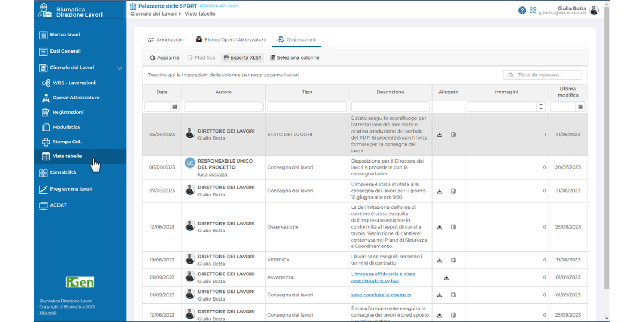The width and height of the screenshot is (644, 322).
Task: Open the Seleziona colonne chooser
Action: pyautogui.click(x=295, y=58)
